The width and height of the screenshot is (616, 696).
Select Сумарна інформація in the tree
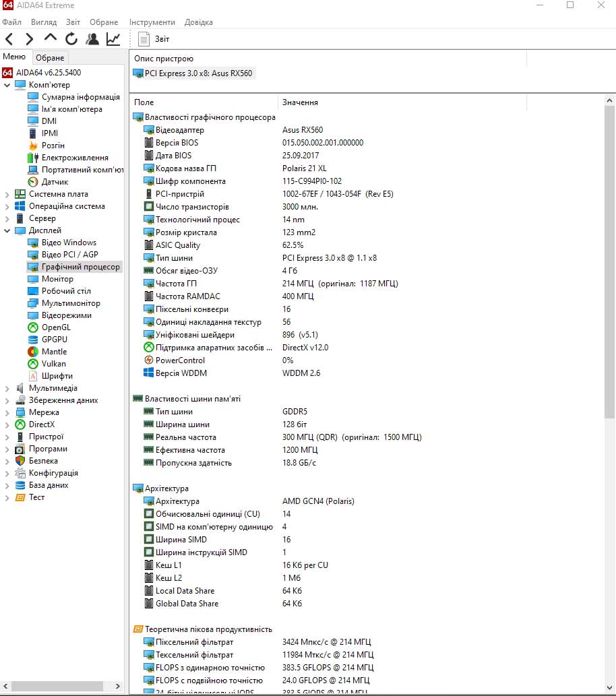click(x=80, y=97)
